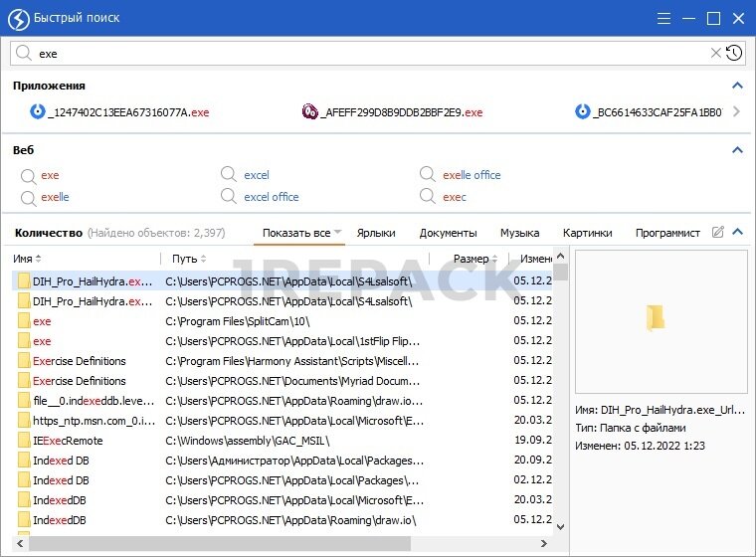
Task: Search the web for exelle office
Action: tap(471, 175)
